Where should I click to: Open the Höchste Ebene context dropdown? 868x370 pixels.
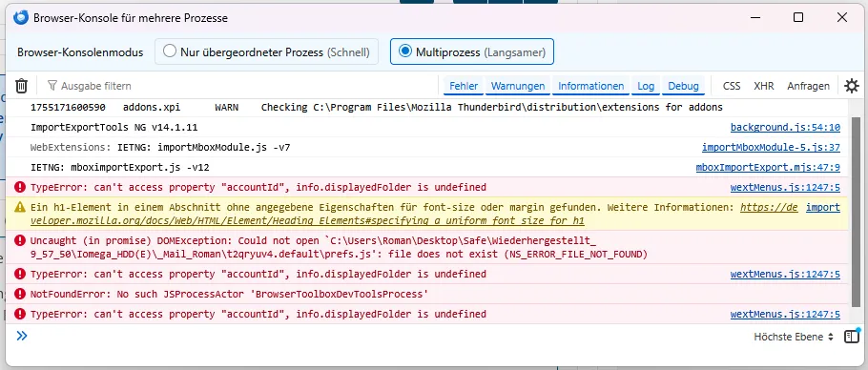[794, 337]
